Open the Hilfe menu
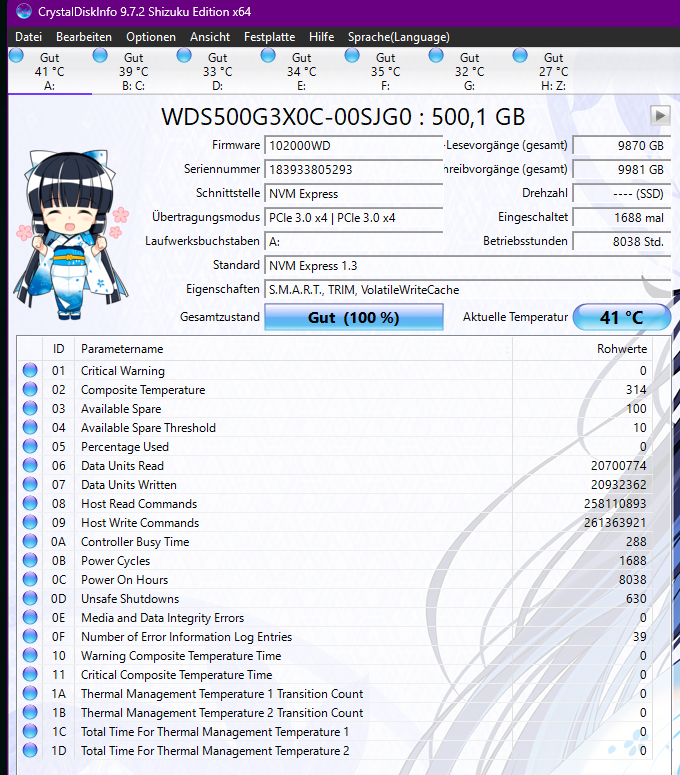 (x=321, y=37)
